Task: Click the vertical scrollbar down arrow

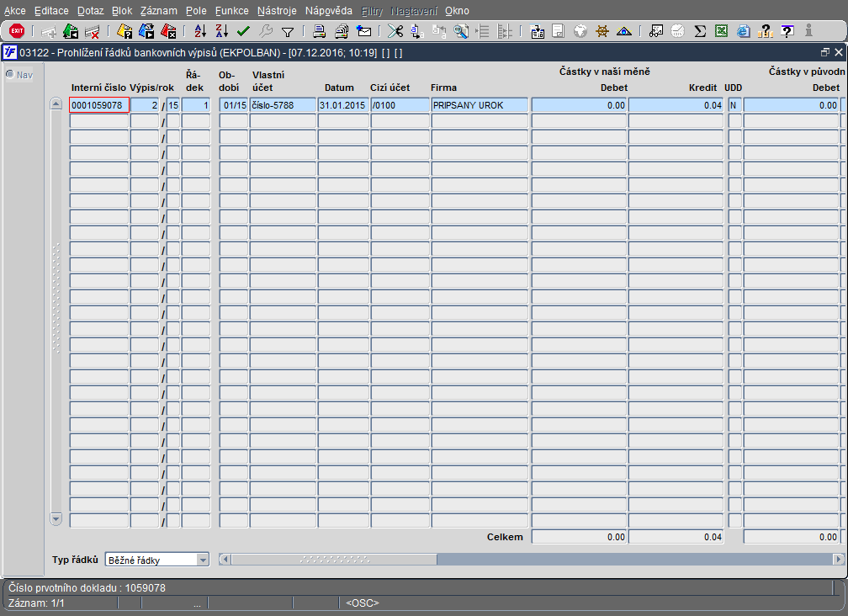Action: (56, 519)
